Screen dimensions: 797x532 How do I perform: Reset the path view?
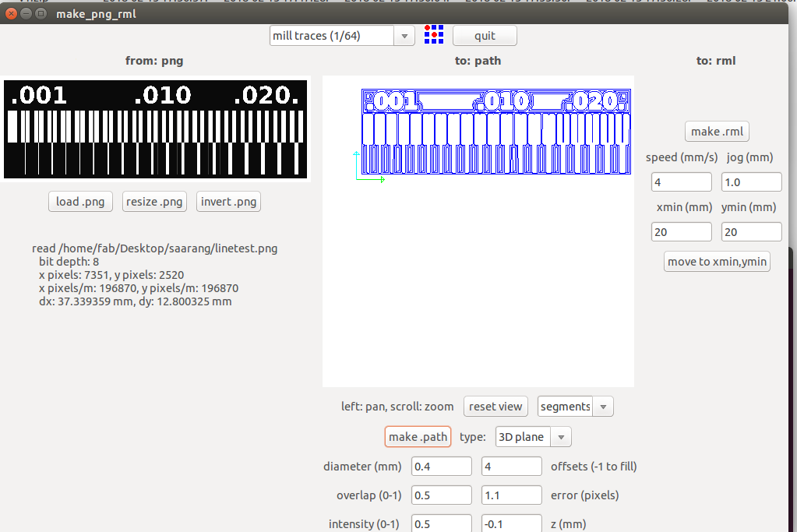point(495,407)
